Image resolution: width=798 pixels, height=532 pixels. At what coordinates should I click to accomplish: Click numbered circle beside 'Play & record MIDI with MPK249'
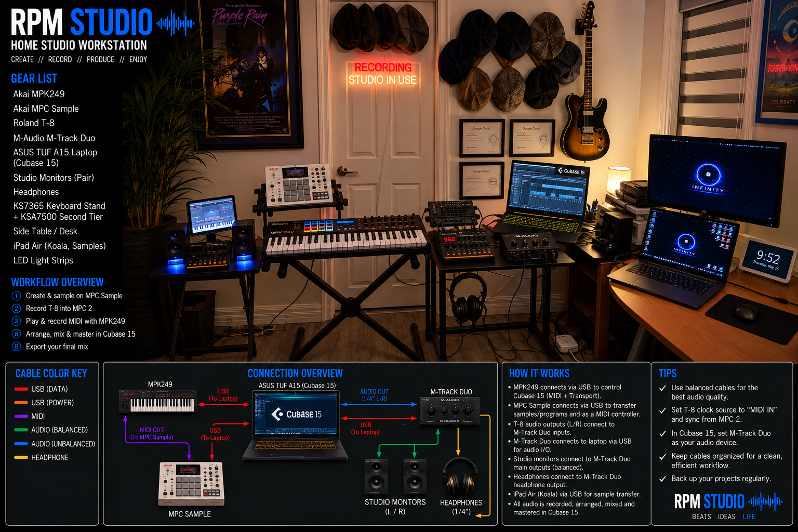point(17,321)
